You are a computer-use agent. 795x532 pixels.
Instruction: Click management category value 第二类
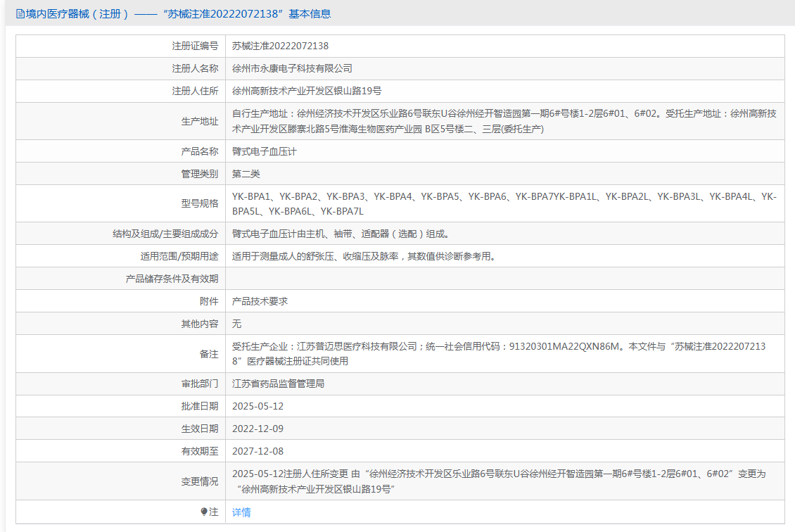pos(246,174)
